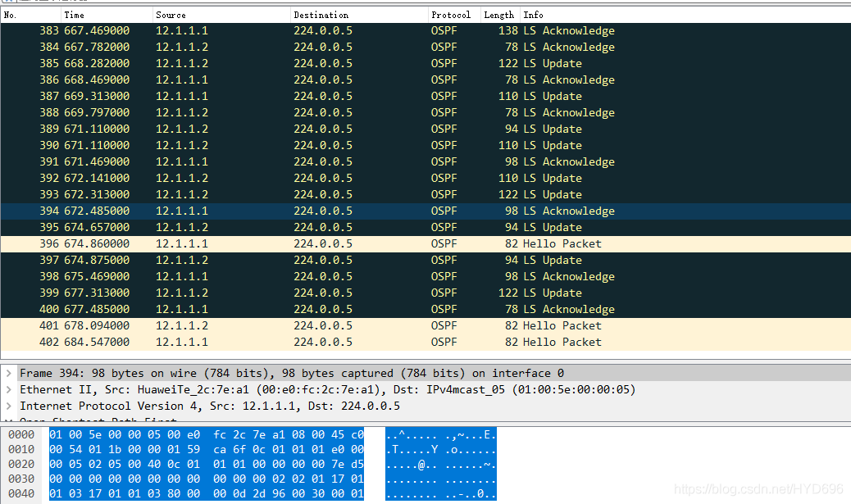The image size is (851, 504).
Task: Select packet 402 at time 684.547000
Action: pos(425,343)
